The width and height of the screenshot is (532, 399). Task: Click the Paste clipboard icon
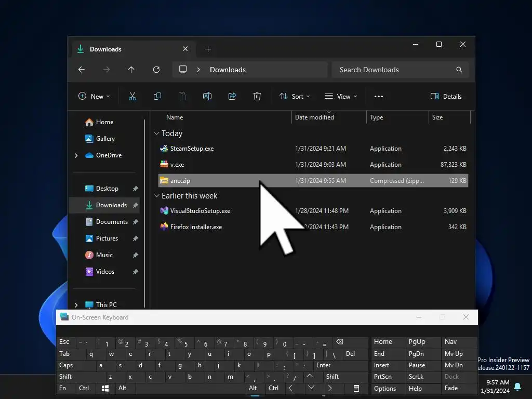pyautogui.click(x=182, y=96)
